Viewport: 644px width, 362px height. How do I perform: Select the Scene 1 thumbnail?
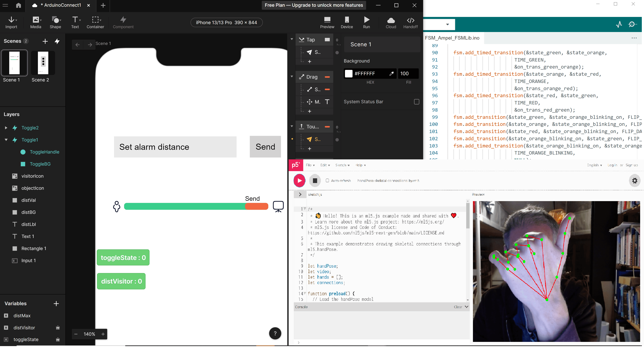click(14, 63)
